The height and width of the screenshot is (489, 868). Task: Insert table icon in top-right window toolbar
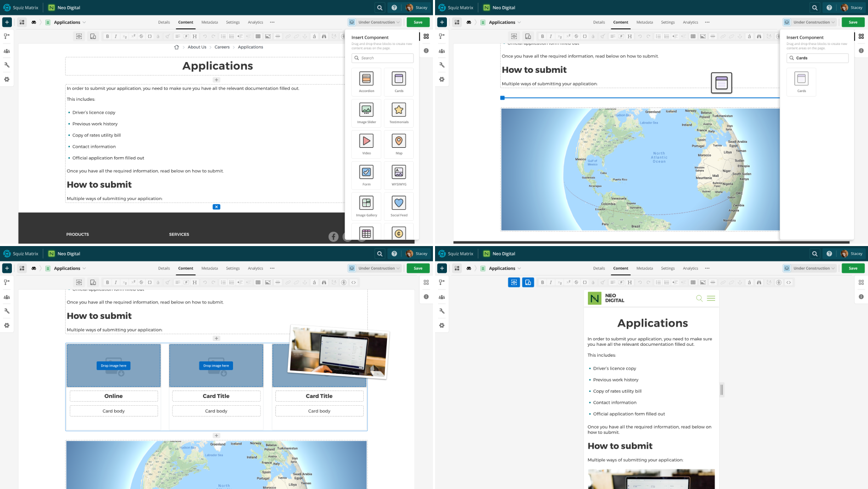(x=693, y=36)
